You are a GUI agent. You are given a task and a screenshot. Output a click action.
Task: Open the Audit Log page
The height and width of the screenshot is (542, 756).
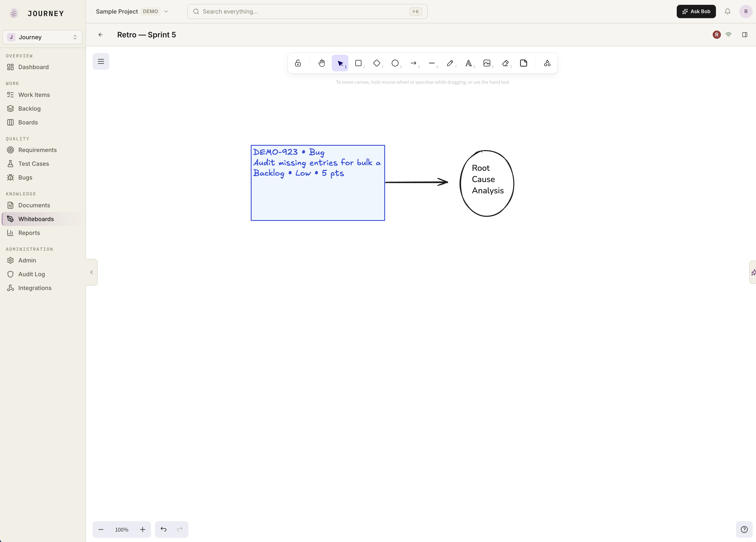pyautogui.click(x=43, y=274)
